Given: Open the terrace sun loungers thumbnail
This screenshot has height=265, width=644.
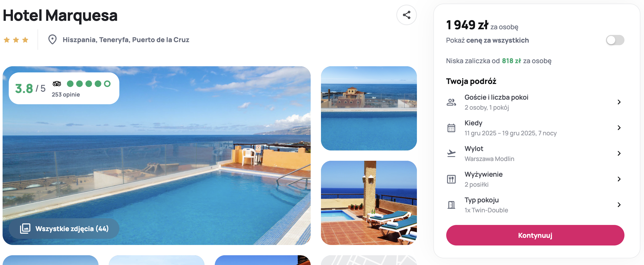Looking at the screenshot, I should (x=369, y=203).
